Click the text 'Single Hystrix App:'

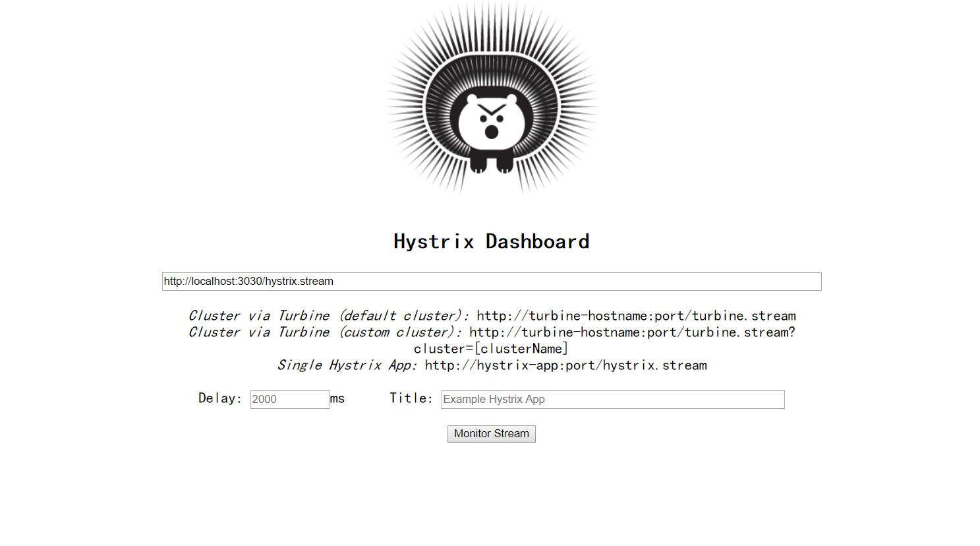click(x=347, y=365)
